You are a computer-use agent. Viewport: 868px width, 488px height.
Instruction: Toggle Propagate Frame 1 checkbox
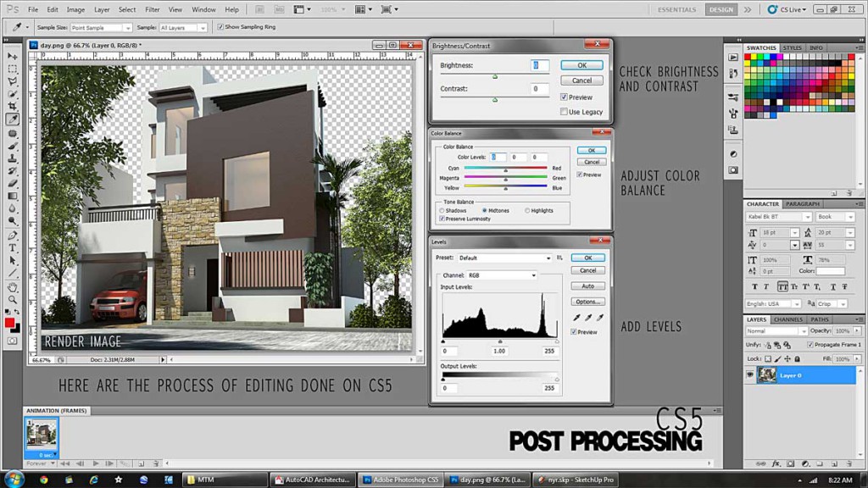[x=810, y=345]
